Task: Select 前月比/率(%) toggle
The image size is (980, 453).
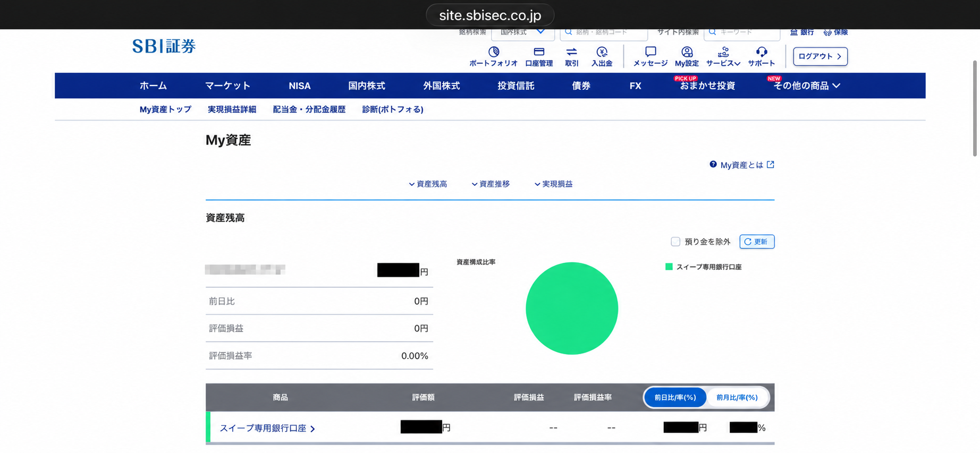Action: [x=737, y=397]
